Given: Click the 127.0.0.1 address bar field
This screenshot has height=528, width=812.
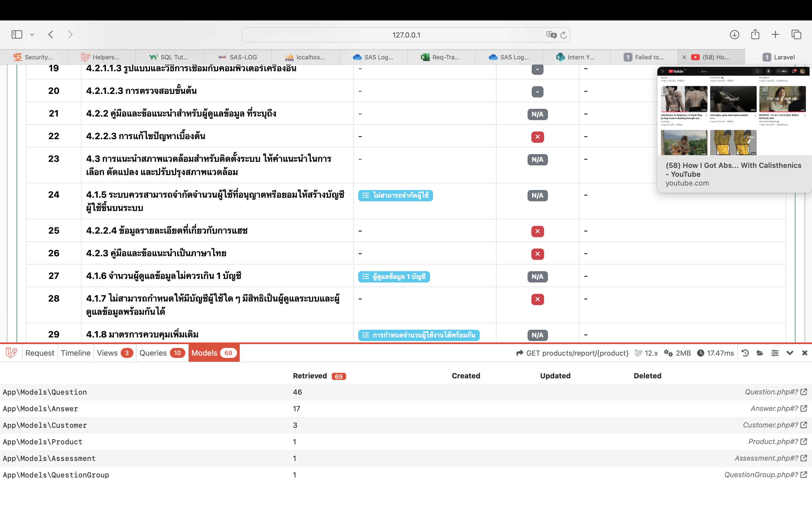Looking at the screenshot, I should click(x=406, y=35).
